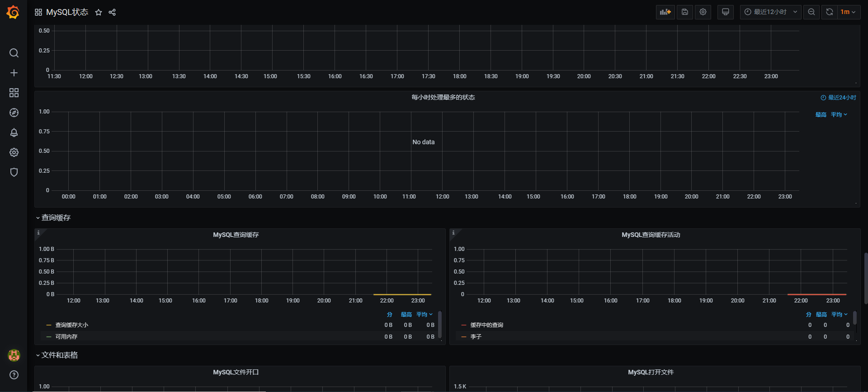Click the Create plus icon in sidebar
868x392 pixels.
pyautogui.click(x=14, y=73)
